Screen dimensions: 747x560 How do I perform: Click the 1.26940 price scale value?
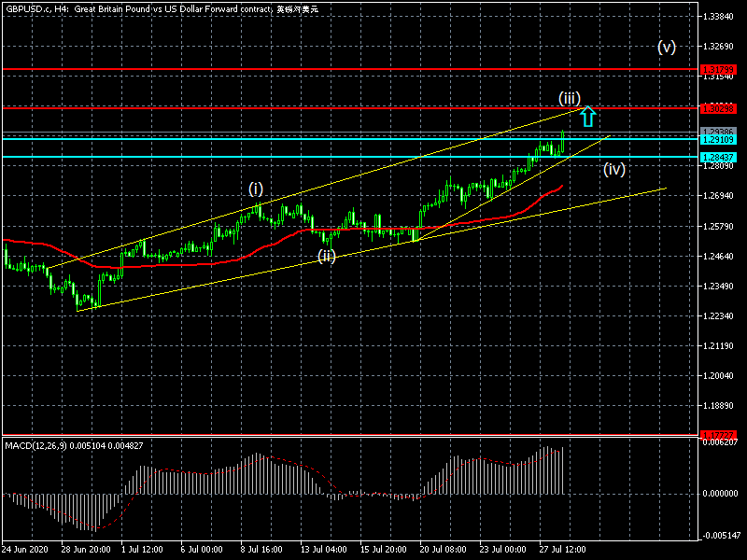coord(718,196)
